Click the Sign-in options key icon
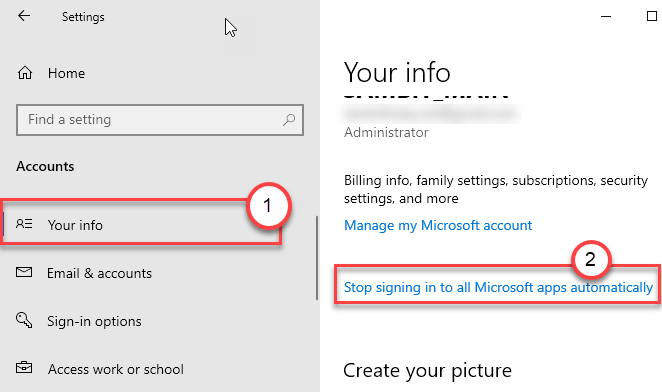This screenshot has height=392, width=662. 24,320
